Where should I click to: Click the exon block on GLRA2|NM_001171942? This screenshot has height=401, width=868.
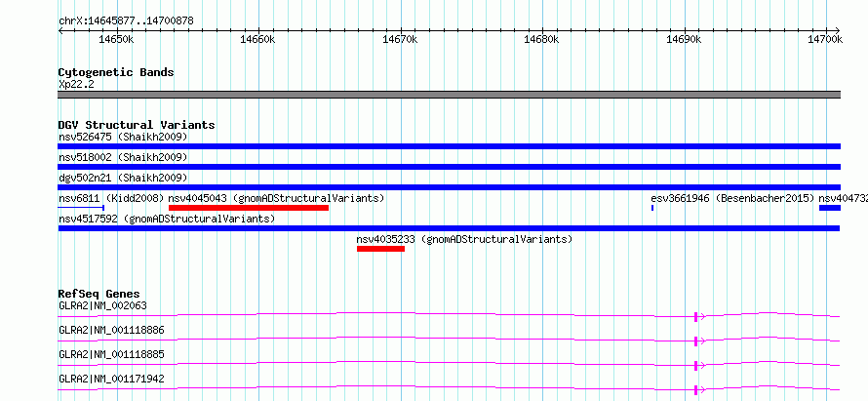tap(695, 390)
